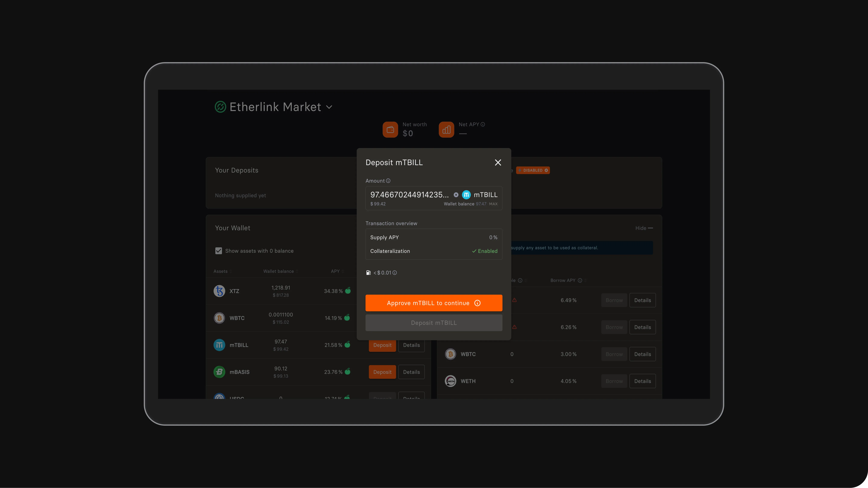The width and height of the screenshot is (868, 488).
Task: Open Details for WETH borrow row
Action: click(643, 381)
